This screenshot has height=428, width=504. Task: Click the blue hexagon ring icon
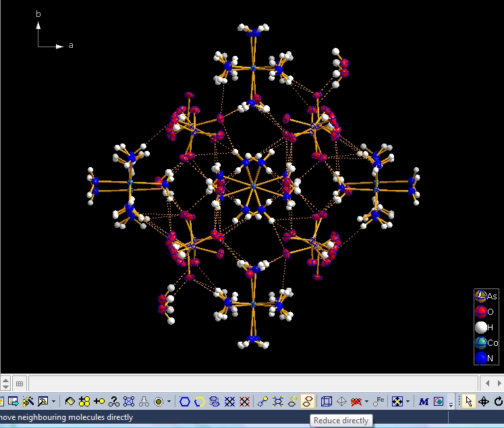(x=185, y=402)
